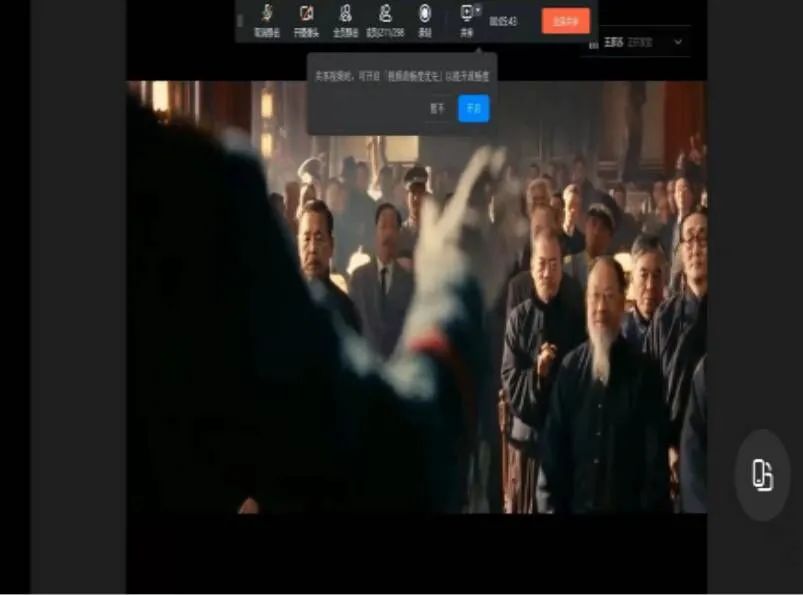Confirm the blue enable button in popup
The width and height of the screenshot is (803, 595).
point(473,109)
